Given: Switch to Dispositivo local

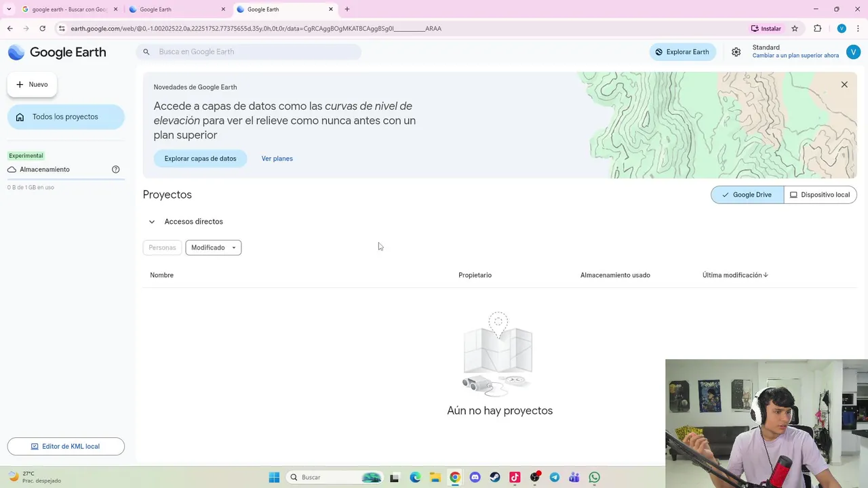Looking at the screenshot, I should (820, 195).
